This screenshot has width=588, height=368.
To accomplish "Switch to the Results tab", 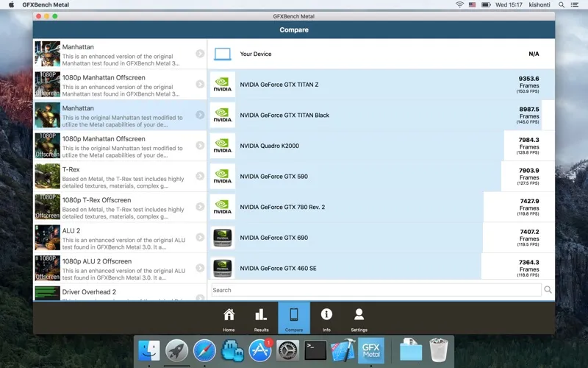I will (x=261, y=318).
